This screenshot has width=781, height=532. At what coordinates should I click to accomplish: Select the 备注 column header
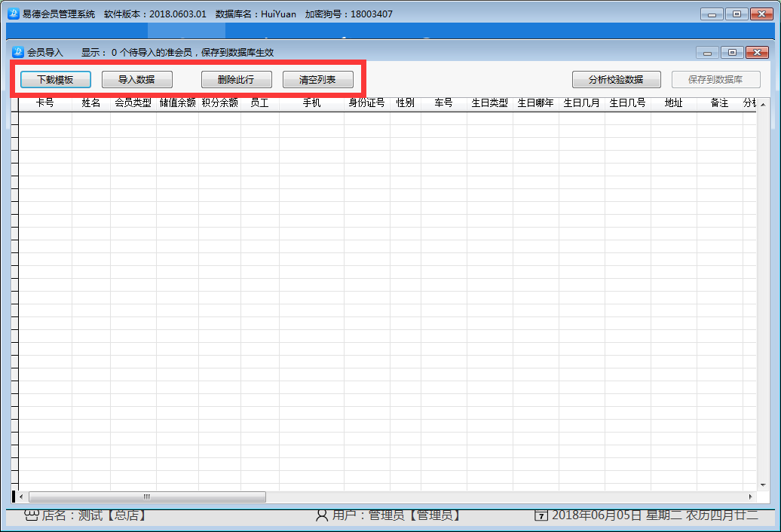[x=719, y=103]
